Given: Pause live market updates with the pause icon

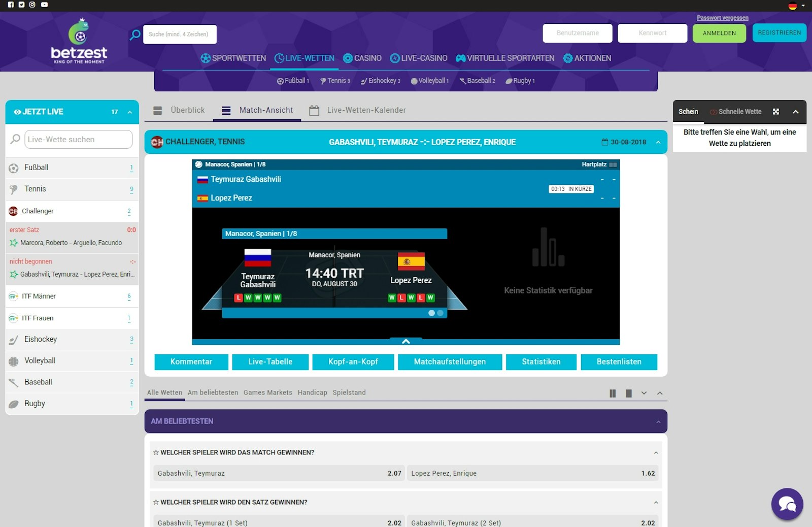Looking at the screenshot, I should pyautogui.click(x=612, y=393).
